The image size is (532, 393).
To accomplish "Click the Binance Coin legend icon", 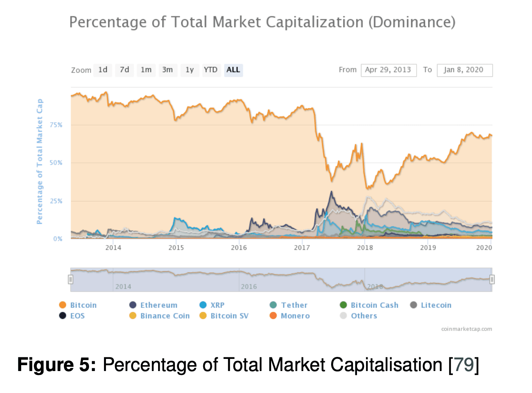I will 133,316.
